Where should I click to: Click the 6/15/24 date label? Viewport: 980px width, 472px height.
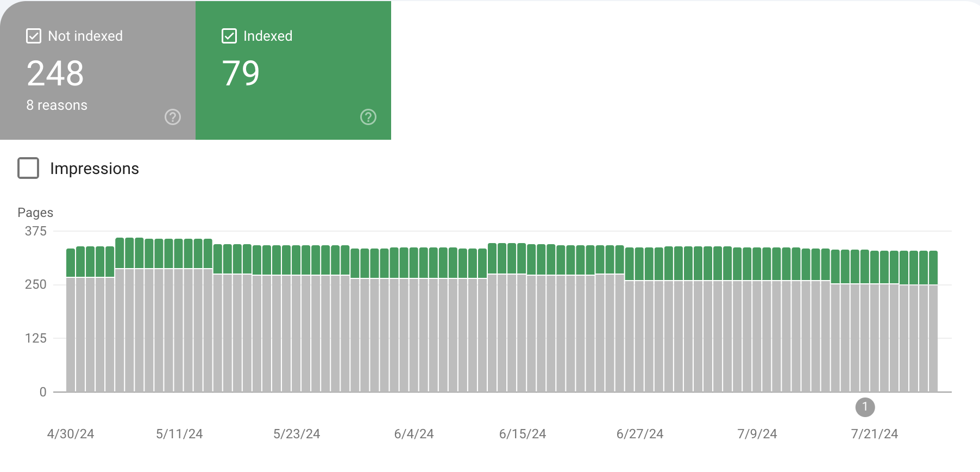click(x=523, y=434)
